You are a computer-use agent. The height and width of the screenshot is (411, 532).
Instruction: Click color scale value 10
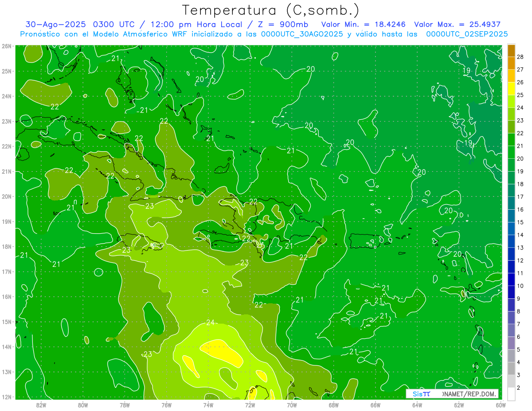point(520,286)
